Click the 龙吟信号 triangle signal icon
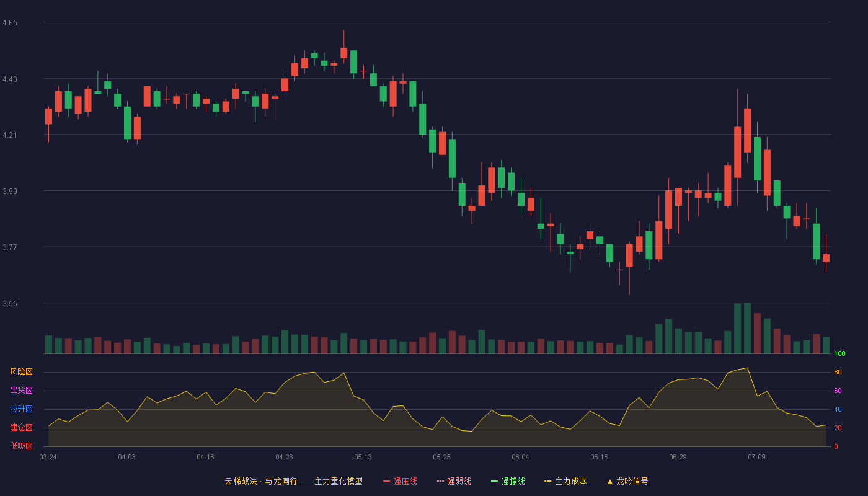 click(610, 481)
